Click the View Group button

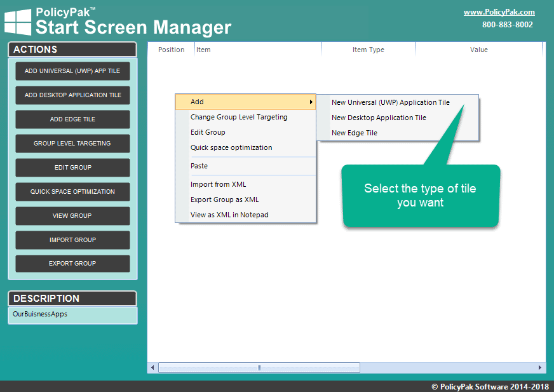pyautogui.click(x=72, y=215)
